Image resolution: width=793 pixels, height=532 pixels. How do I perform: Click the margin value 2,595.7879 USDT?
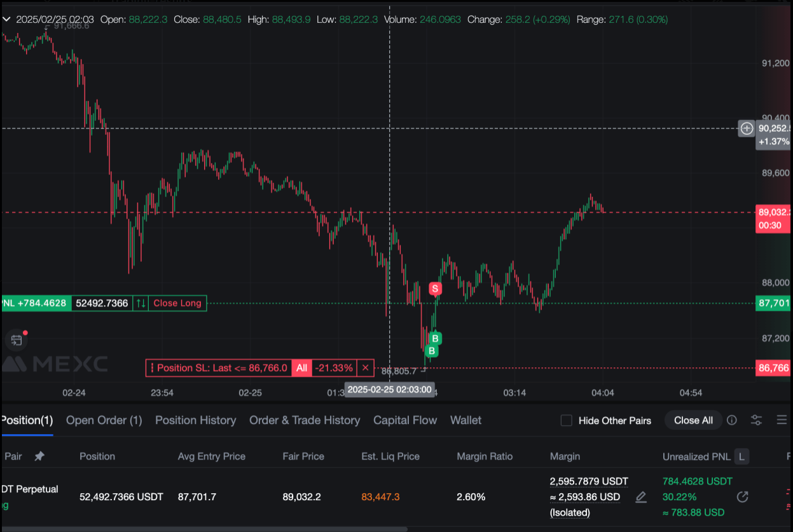589,481
